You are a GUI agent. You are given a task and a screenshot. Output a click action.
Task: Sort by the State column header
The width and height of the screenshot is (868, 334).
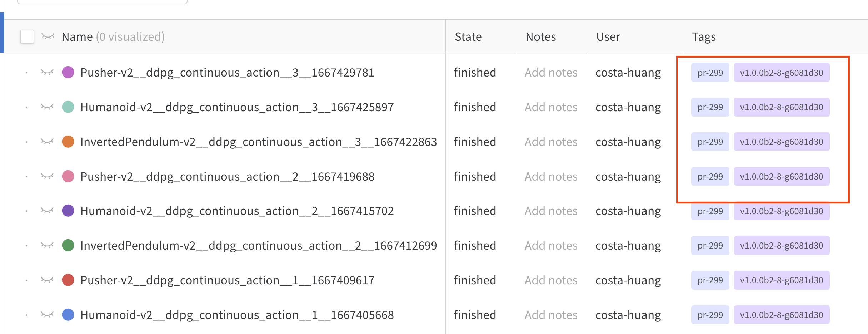pos(468,37)
